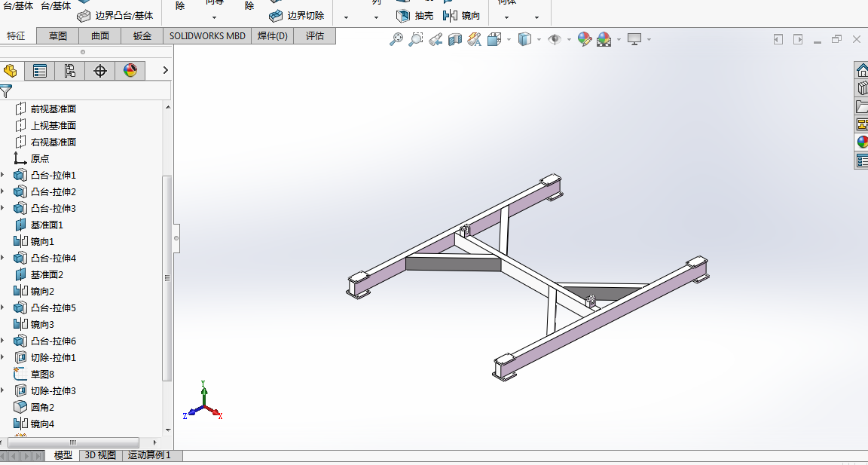868x465 pixels.
Task: Click the View Settings monitor icon
Action: tap(634, 39)
